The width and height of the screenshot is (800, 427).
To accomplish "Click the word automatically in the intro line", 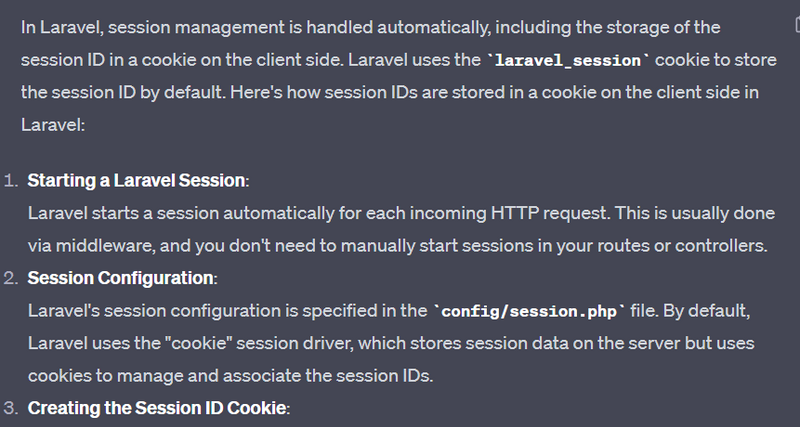I will tap(433, 27).
